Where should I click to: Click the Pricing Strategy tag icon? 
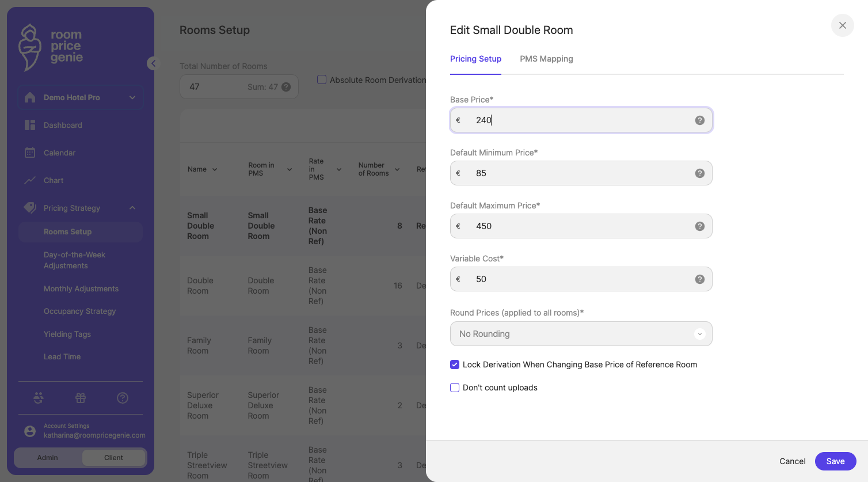pos(30,208)
